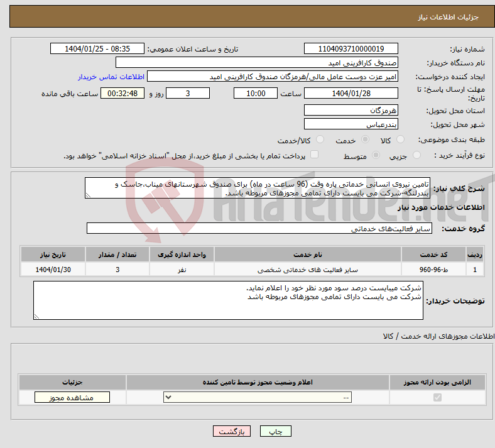Click service code cell ط-96-960

(434, 270)
